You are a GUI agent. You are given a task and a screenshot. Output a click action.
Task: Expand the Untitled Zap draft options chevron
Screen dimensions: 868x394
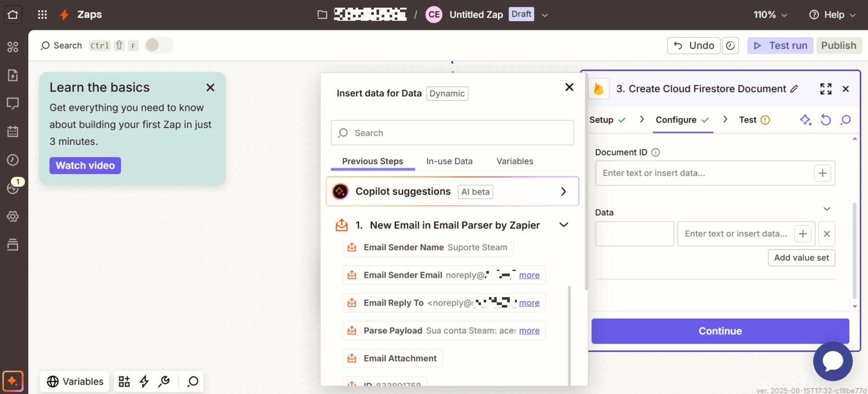coord(545,15)
